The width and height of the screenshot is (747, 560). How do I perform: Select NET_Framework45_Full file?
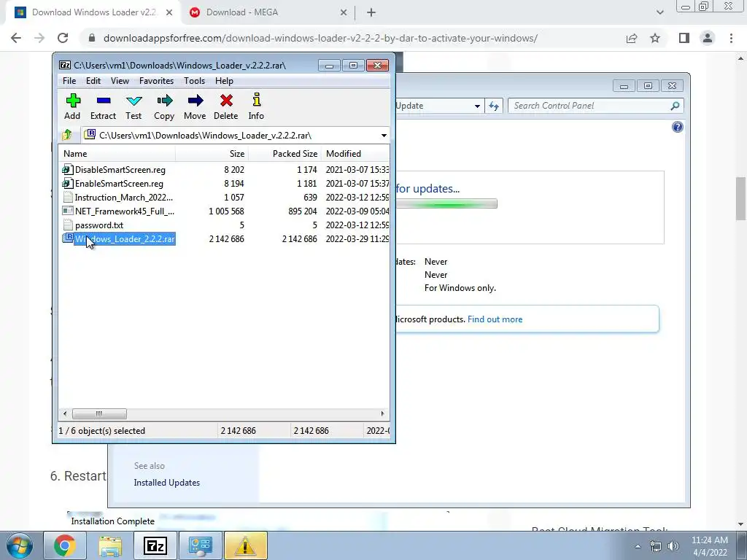tap(124, 211)
